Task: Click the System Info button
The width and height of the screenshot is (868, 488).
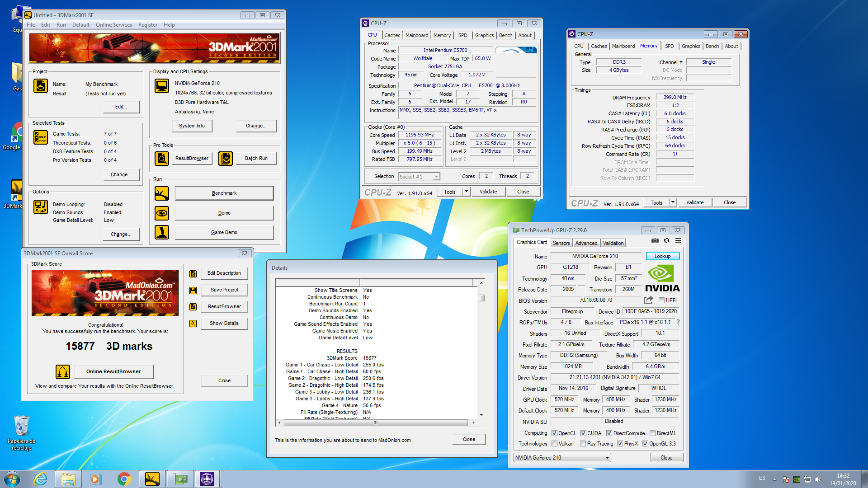Action: pyautogui.click(x=192, y=126)
